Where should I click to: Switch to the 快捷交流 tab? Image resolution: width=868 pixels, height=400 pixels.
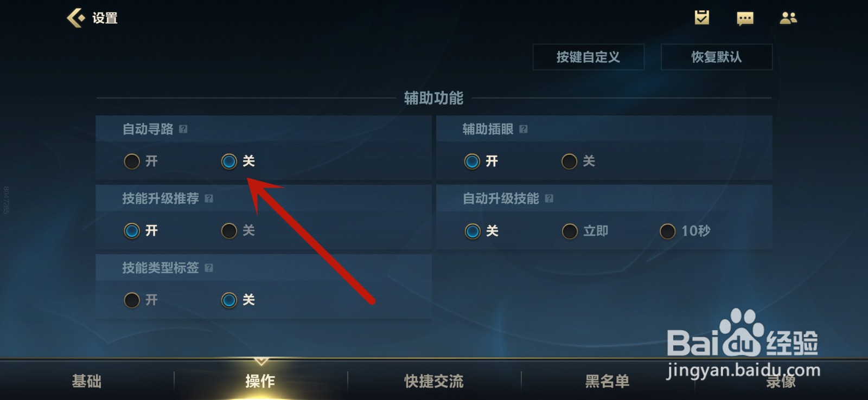[x=434, y=381]
